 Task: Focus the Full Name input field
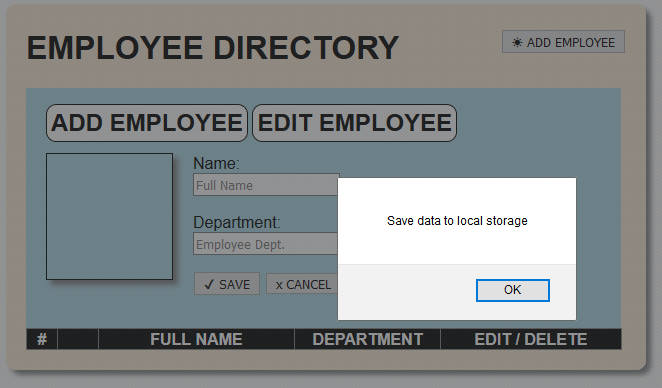[x=266, y=185]
